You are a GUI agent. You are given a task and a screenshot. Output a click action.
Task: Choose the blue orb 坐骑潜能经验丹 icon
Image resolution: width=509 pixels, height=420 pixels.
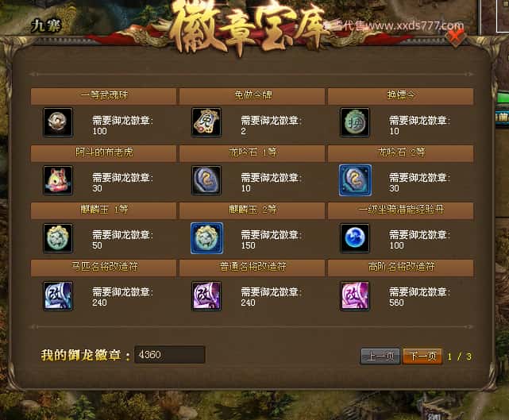(x=355, y=238)
